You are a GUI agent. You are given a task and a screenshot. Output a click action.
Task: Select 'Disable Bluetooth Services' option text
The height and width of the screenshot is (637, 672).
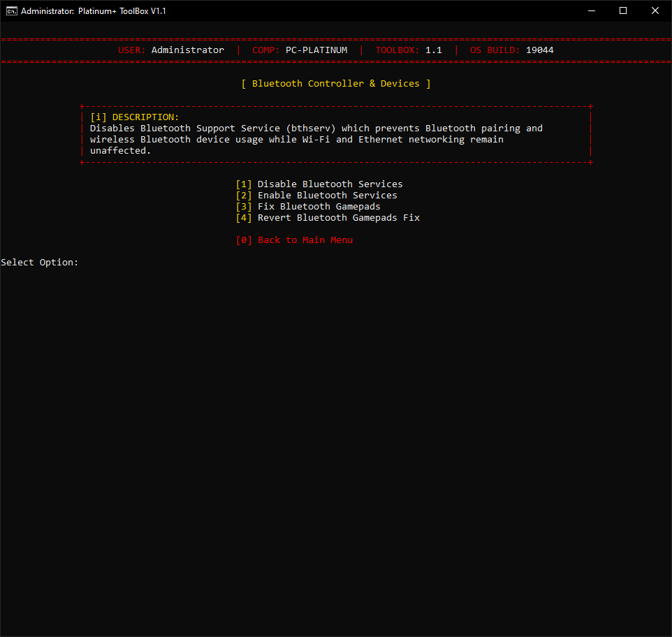[330, 184]
